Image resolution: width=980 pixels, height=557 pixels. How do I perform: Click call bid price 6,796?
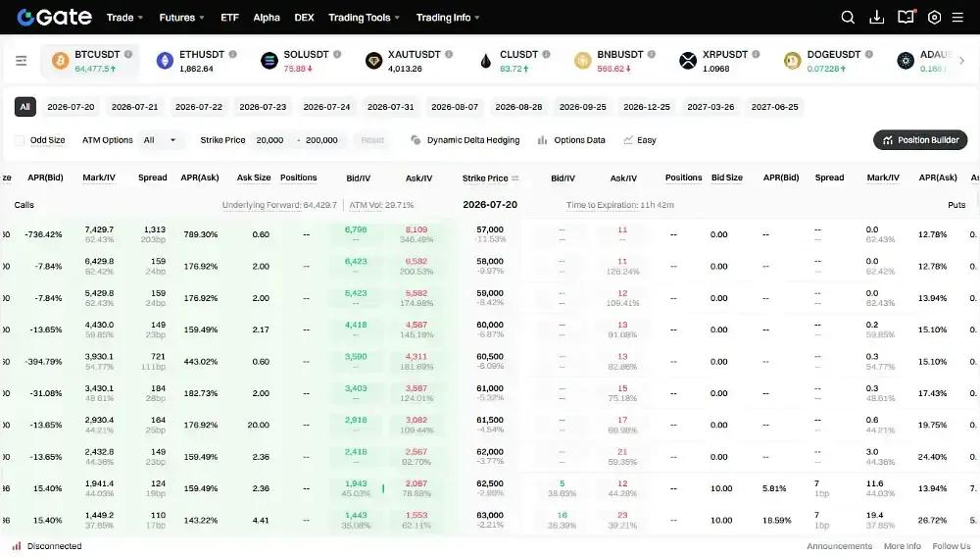pos(356,230)
